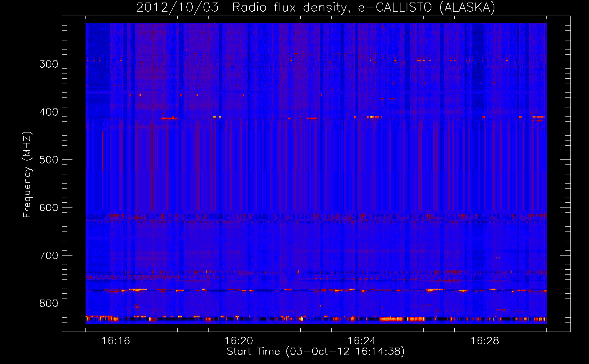Select the 500 frequency tick label

49,160
